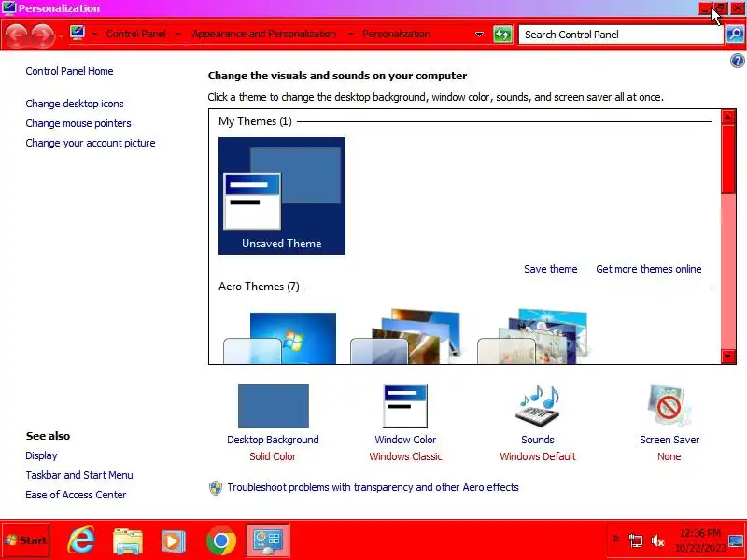The image size is (747, 560).
Task: Open the Screen Saver icon
Action: [x=669, y=406]
